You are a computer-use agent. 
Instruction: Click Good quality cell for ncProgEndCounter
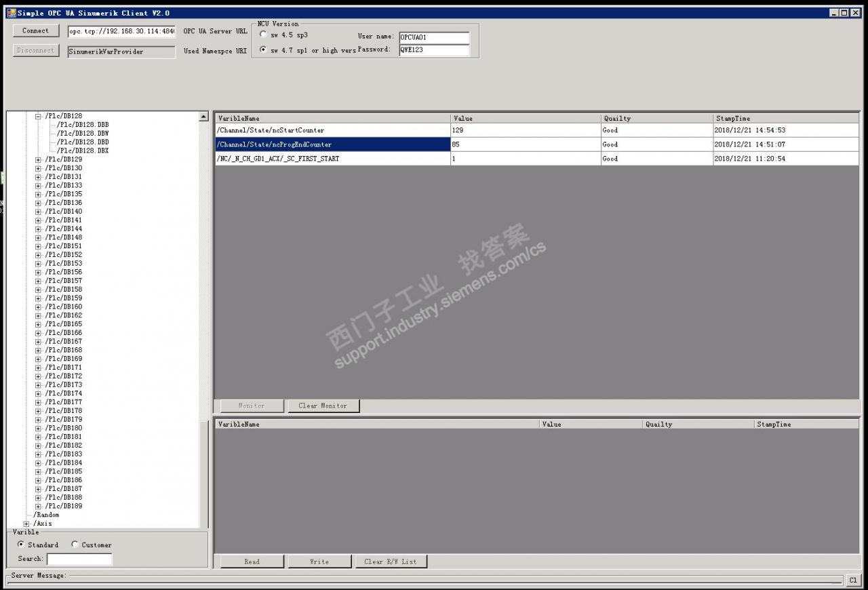(x=657, y=144)
